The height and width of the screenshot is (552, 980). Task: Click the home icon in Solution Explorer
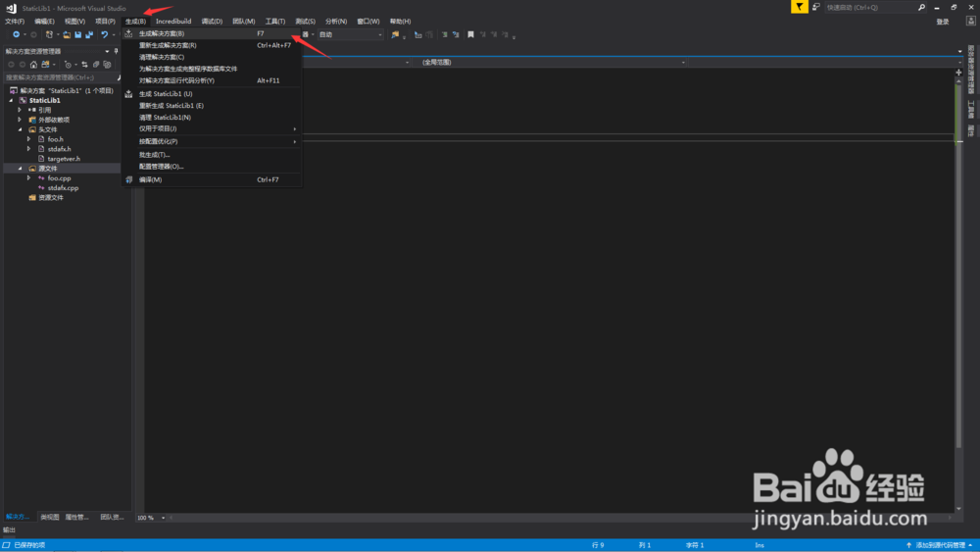click(33, 65)
